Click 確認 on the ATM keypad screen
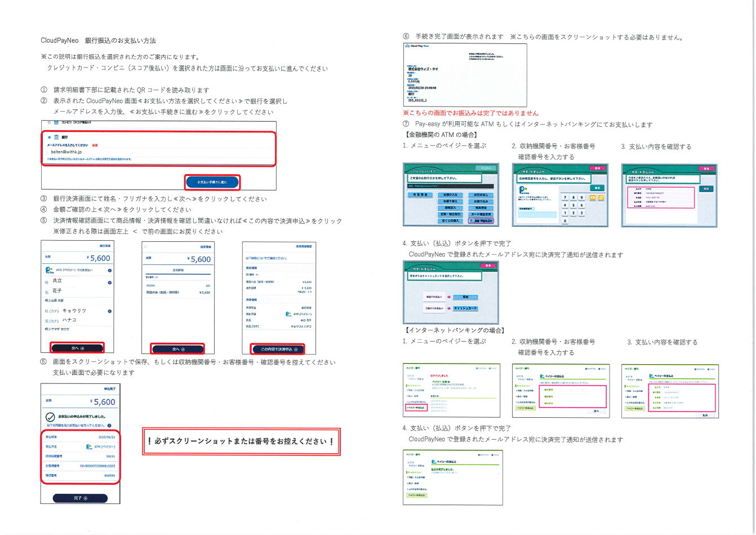This screenshot has height=535, width=756. tap(597, 188)
